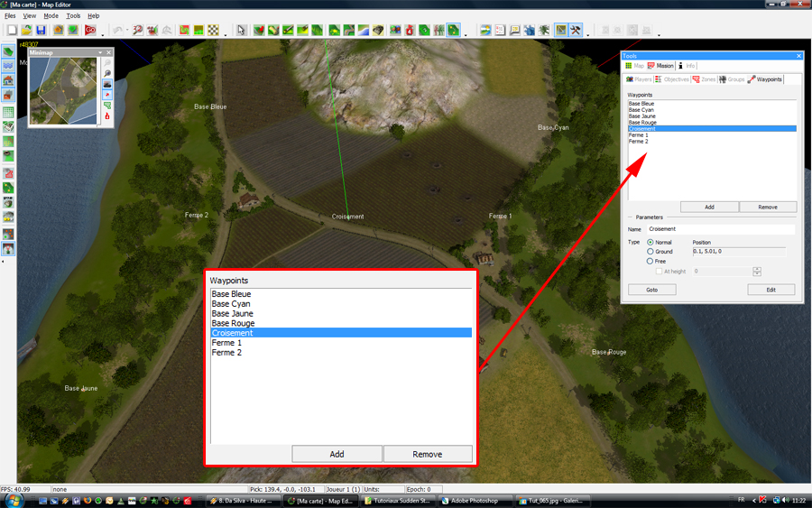Expand the overflow arrow after disabled icons
The width and height of the screenshot is (812, 508).
pyautogui.click(x=659, y=34)
